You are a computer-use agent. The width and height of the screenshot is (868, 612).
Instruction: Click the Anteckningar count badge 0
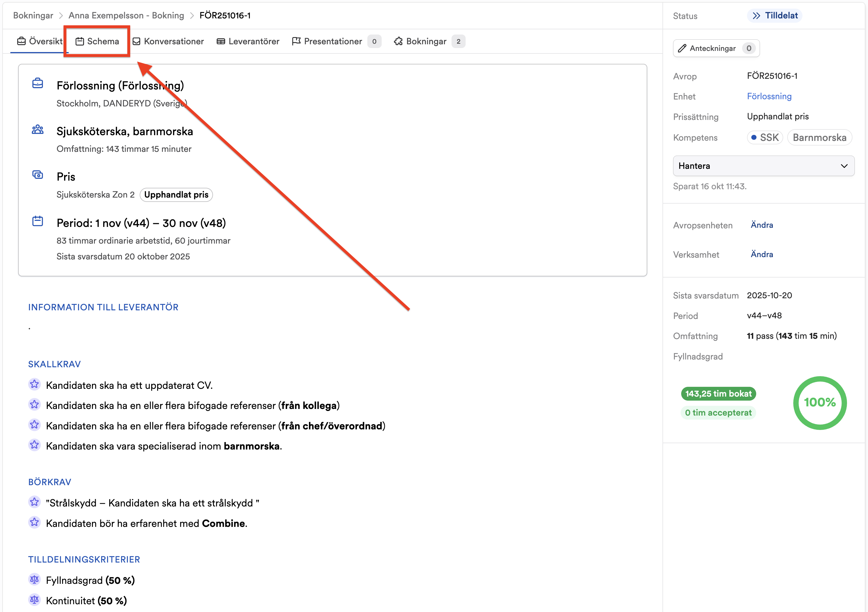click(748, 48)
